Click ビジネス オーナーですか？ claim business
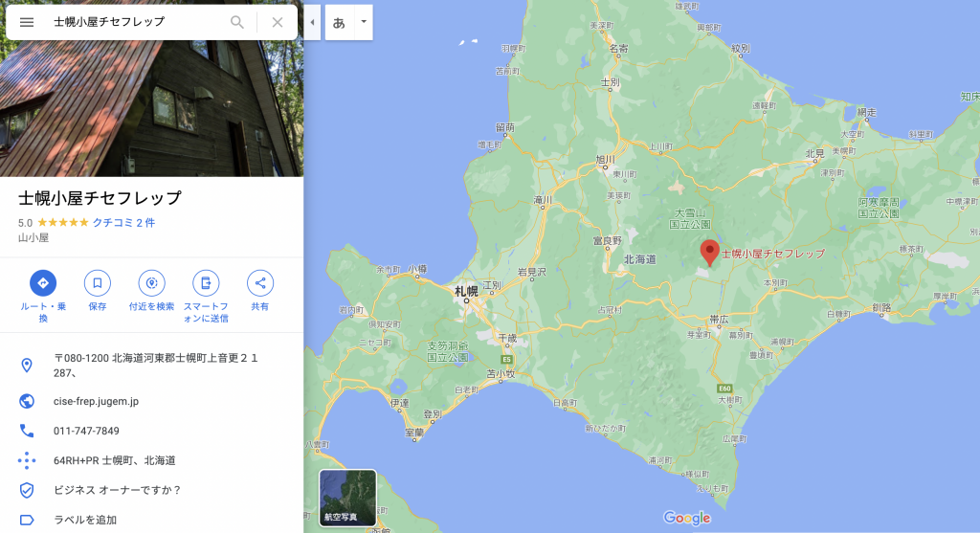 click(117, 490)
